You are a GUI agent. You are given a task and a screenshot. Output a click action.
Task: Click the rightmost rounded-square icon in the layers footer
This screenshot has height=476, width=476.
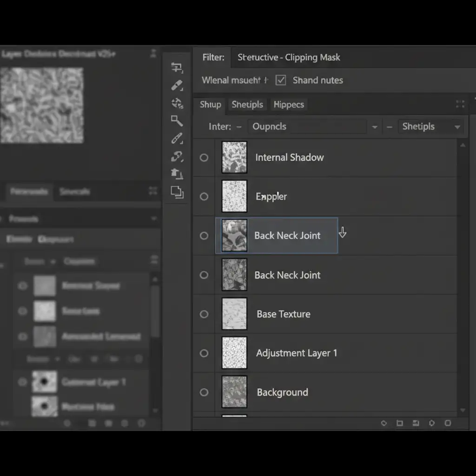[448, 423]
